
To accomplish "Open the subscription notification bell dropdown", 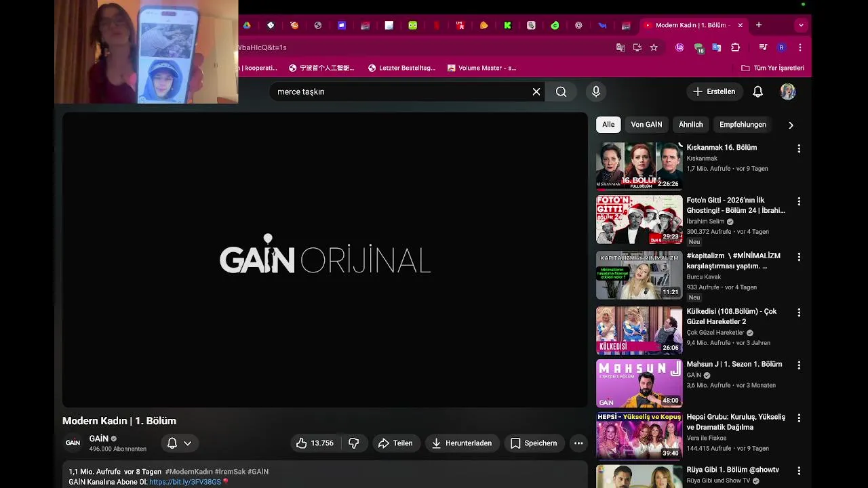I will coord(180,443).
